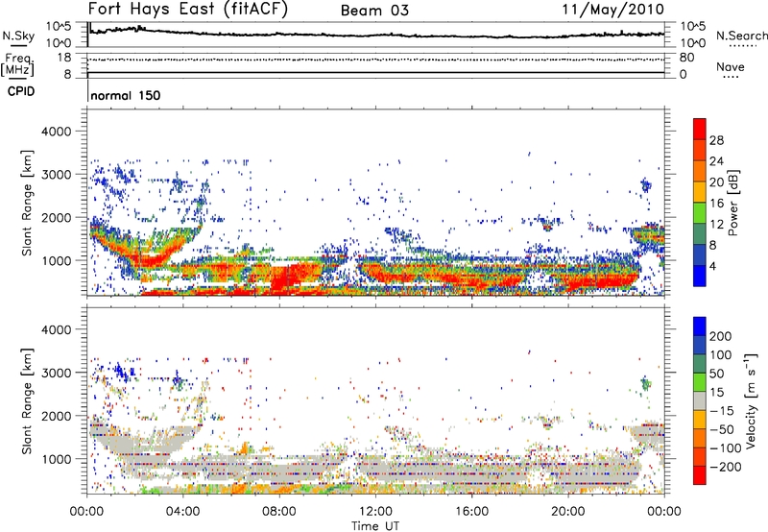Click the '10^5' label left of noise panel

[x=59, y=27]
